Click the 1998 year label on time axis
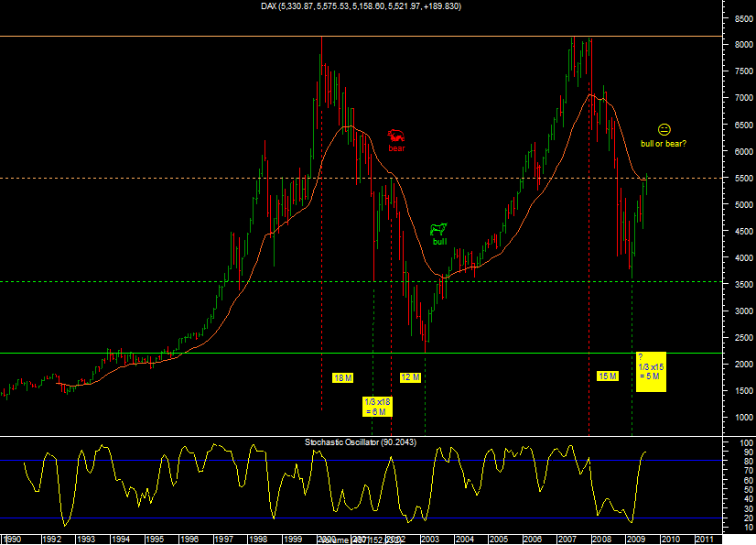The height and width of the screenshot is (545, 756). click(x=258, y=540)
